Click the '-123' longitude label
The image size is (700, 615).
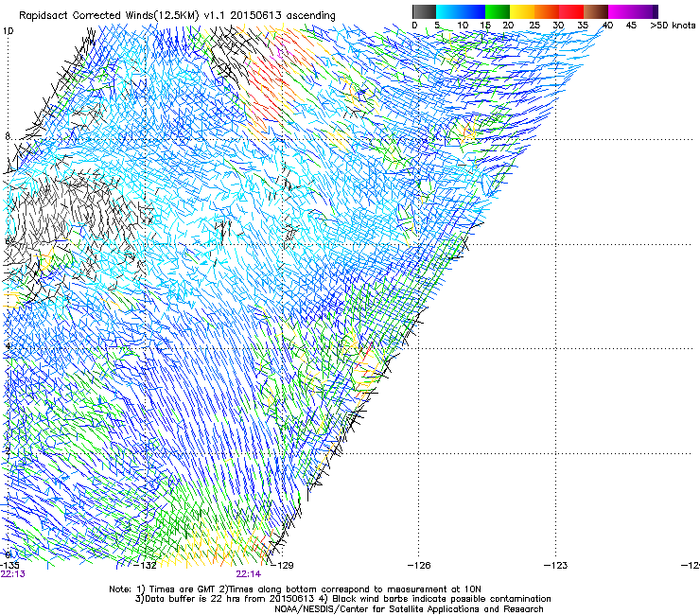[556, 566]
